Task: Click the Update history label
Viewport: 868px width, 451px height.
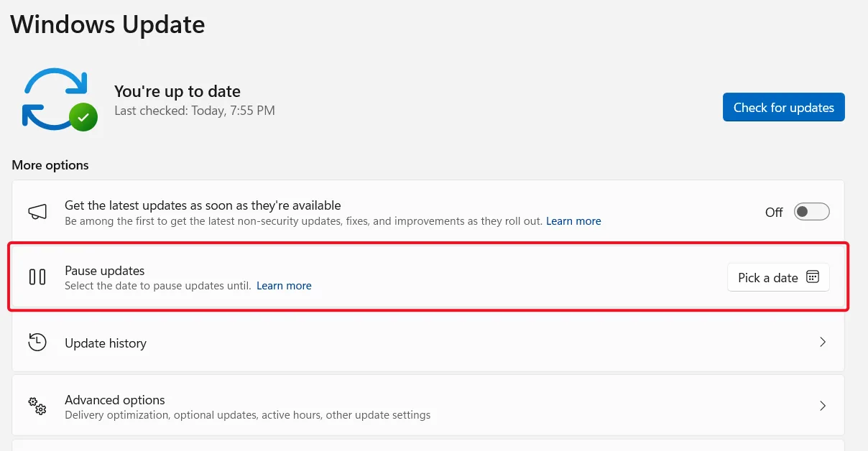Action: tap(106, 343)
